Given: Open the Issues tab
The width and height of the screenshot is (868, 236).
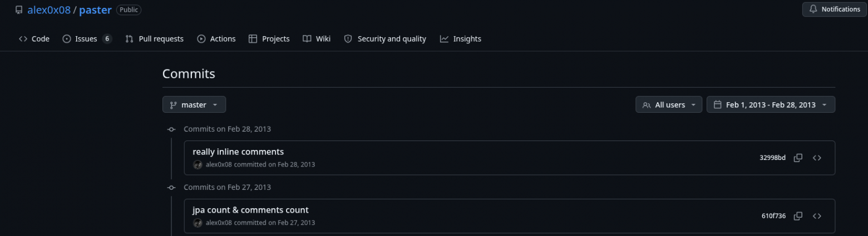Looking at the screenshot, I should coord(87,39).
